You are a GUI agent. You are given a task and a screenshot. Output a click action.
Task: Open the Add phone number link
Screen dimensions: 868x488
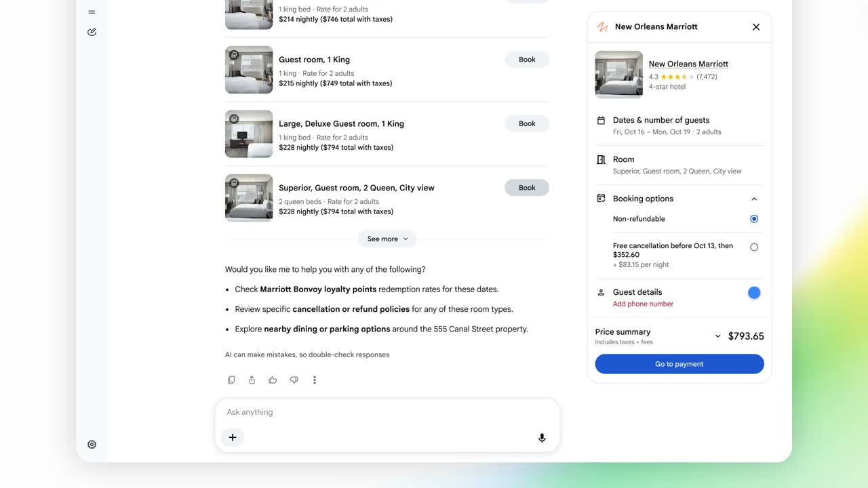click(x=643, y=304)
